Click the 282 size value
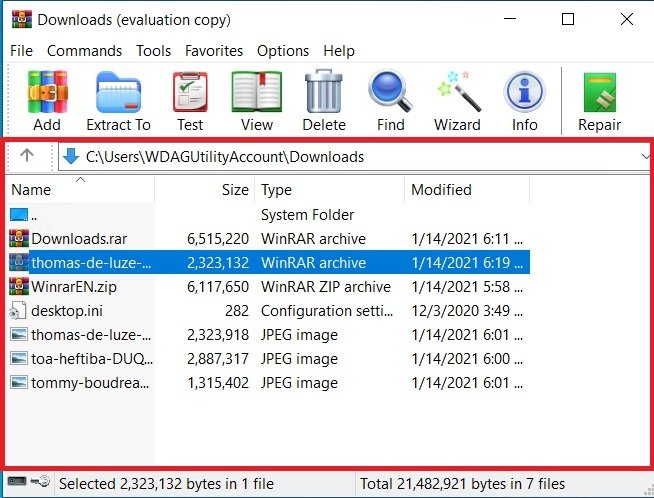This screenshot has width=654, height=498. click(237, 311)
